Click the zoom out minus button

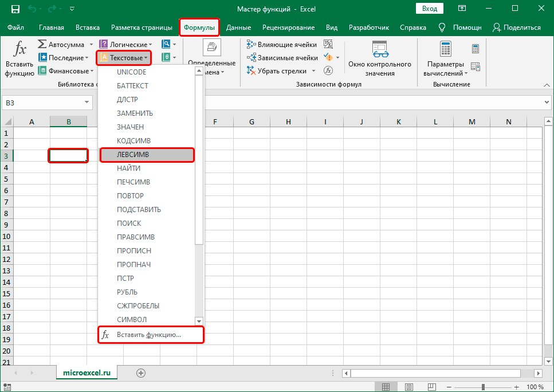[449, 387]
